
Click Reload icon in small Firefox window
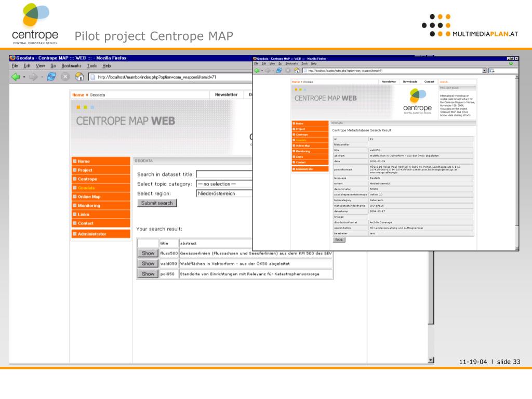point(279,70)
